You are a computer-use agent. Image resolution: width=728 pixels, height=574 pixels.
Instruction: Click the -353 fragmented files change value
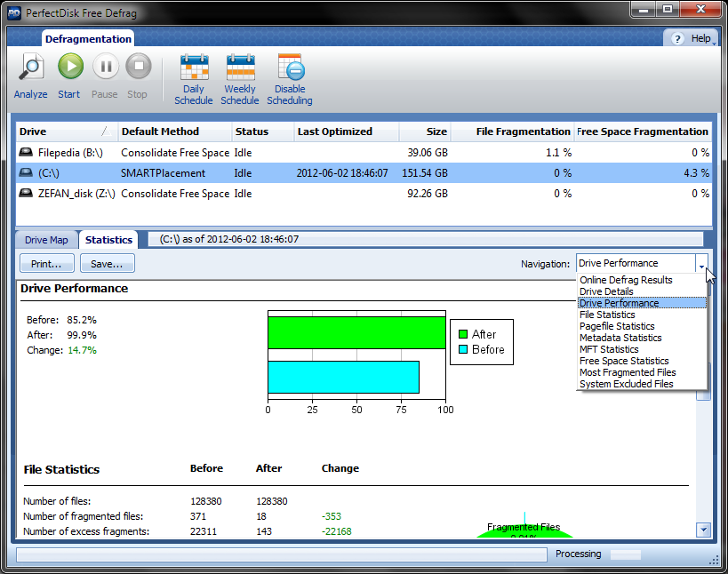point(332,516)
